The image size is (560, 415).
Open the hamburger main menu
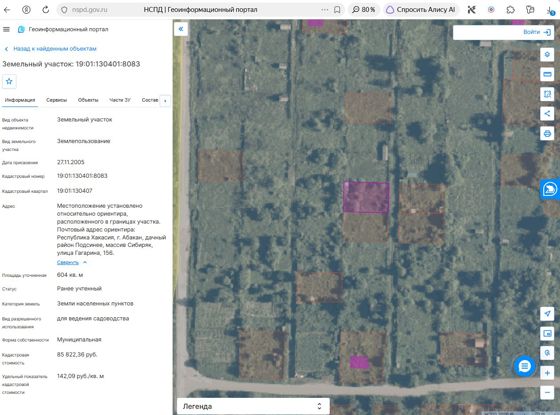(x=6, y=29)
